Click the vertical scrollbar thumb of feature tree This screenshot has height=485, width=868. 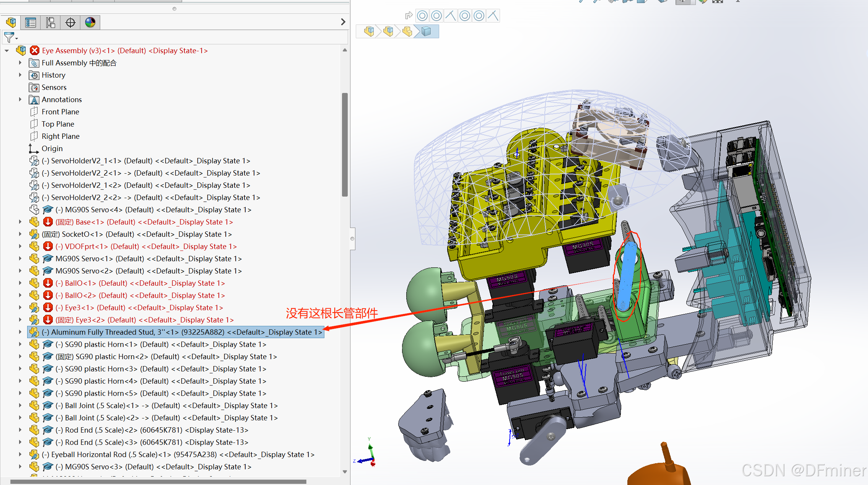click(x=345, y=145)
